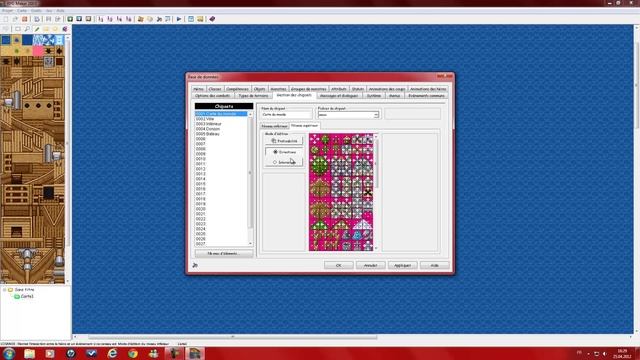
Task: Set map zoom to 1/1 scale
Action: pos(101,19)
